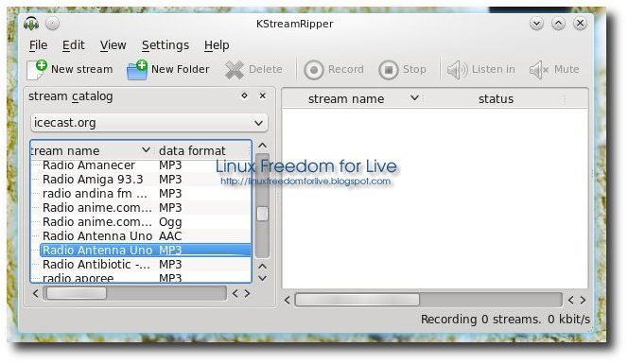Open the Settings menu
This screenshot has width=628, height=364.
[166, 45]
